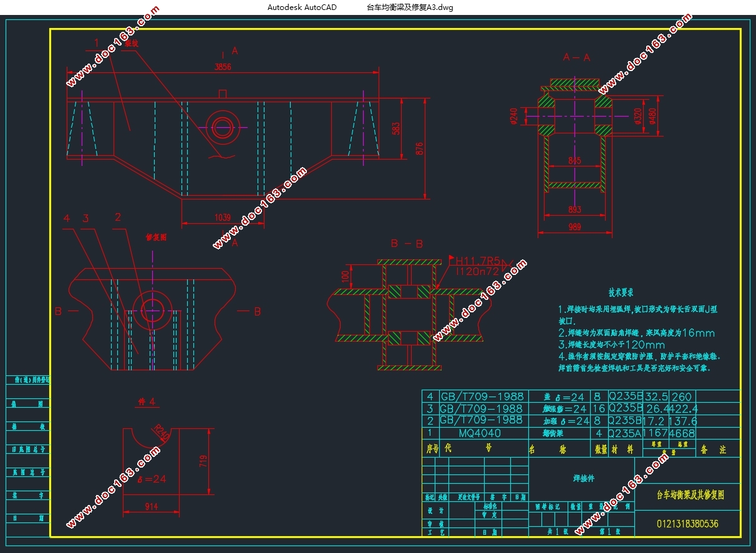Select the 1039 bottom dimension text
Image resolution: width=756 pixels, height=553 pixels.
click(x=223, y=218)
